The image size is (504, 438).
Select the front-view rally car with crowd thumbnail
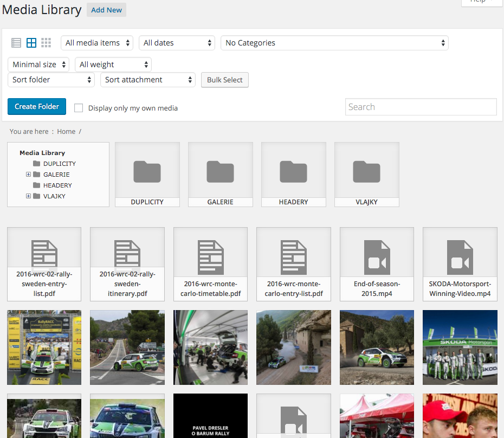pos(44,416)
